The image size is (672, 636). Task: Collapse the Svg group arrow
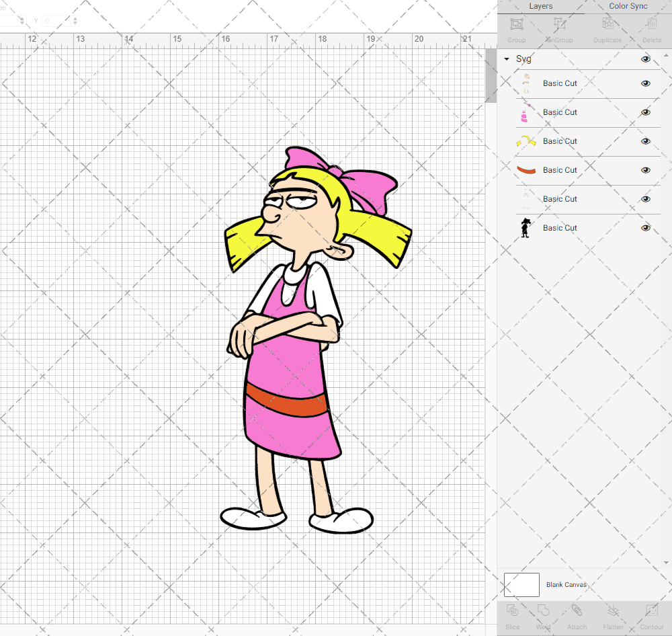(507, 58)
